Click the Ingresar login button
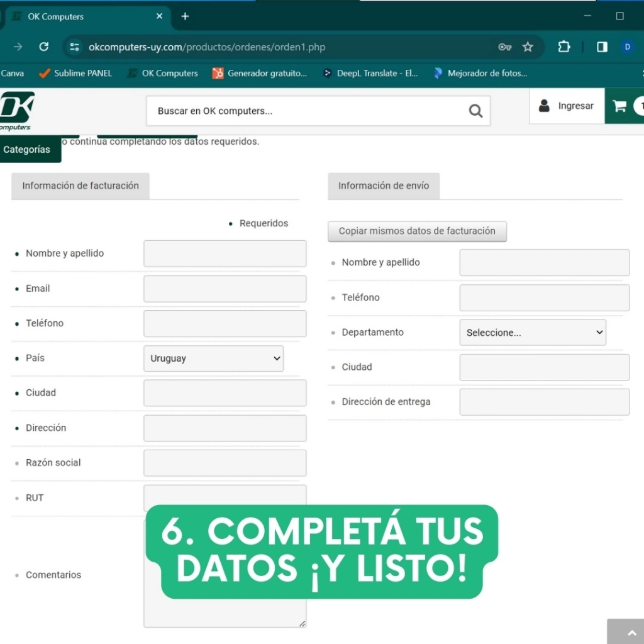 click(x=567, y=106)
